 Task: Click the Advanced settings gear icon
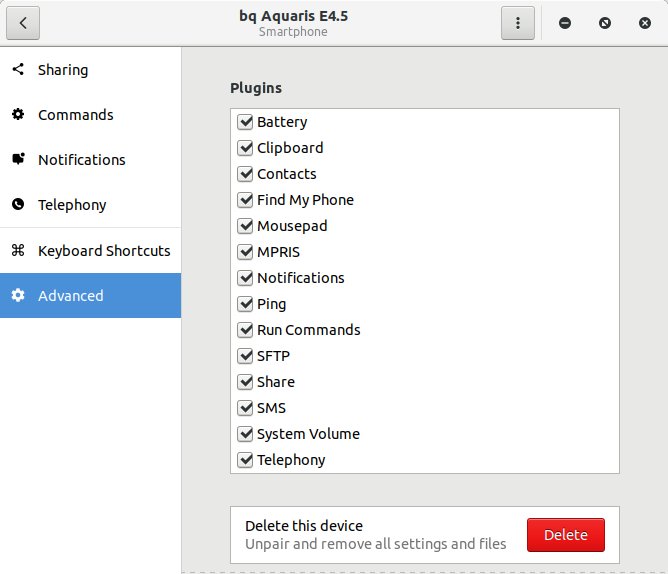point(18,296)
